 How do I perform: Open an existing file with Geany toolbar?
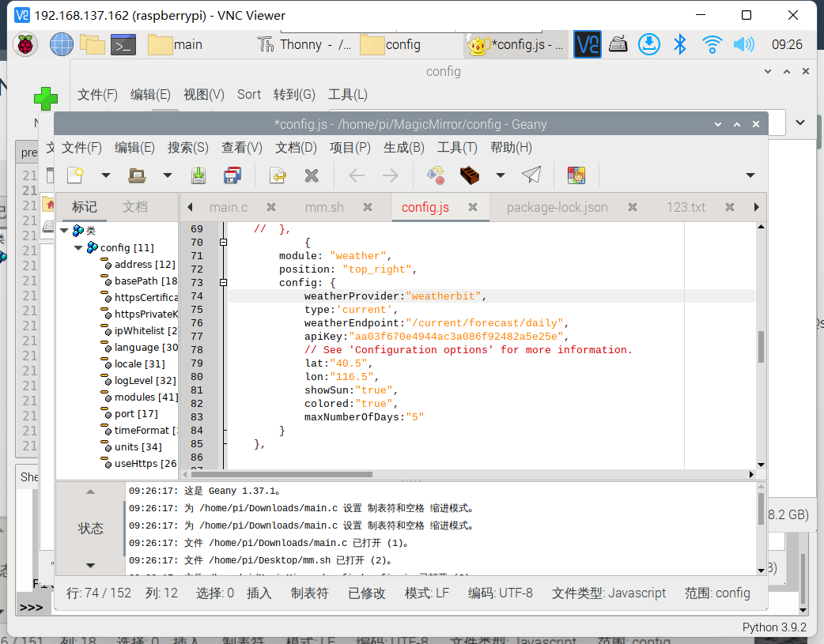137,175
